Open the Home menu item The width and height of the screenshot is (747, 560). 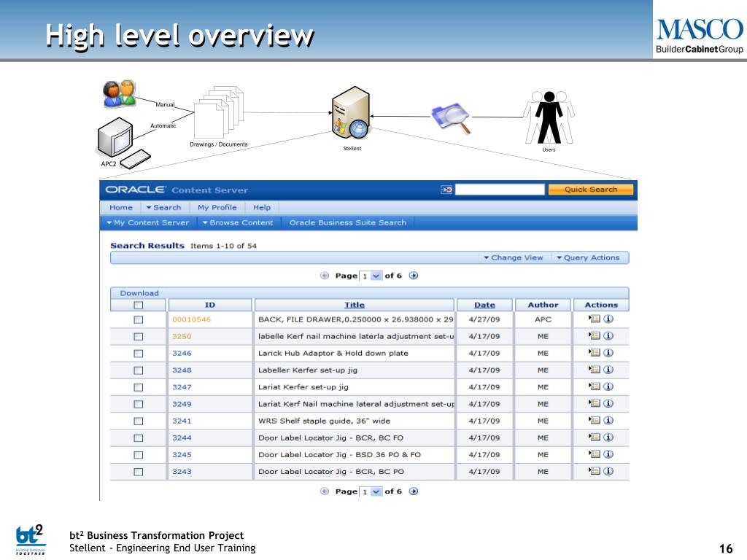point(121,208)
